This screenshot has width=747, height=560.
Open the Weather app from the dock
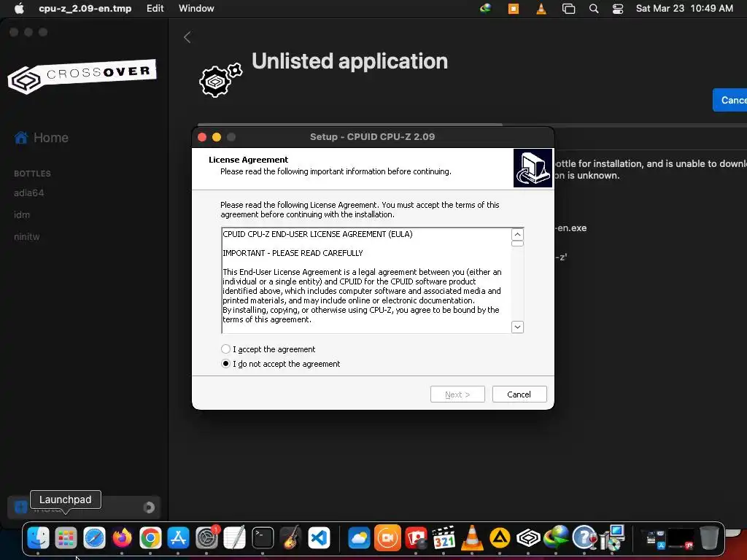click(x=360, y=538)
